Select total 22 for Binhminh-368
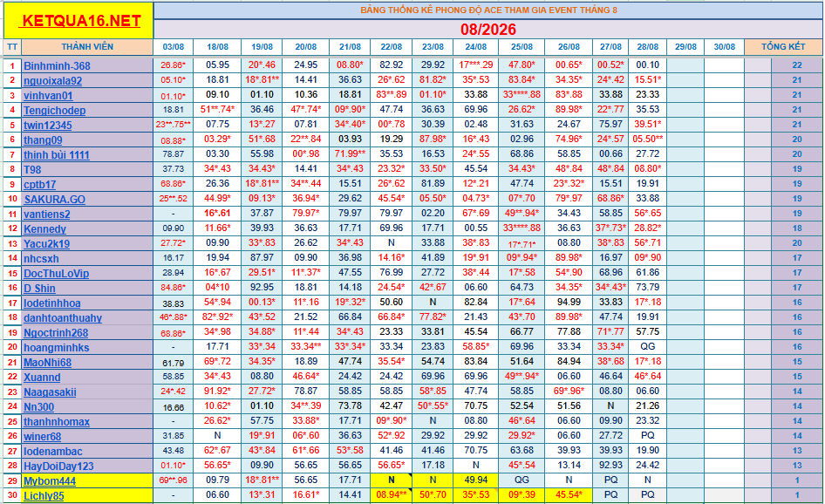The height and width of the screenshot is (504, 825). pyautogui.click(x=796, y=65)
